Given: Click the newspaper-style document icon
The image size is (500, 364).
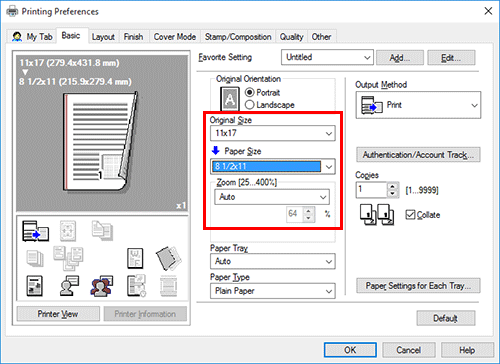Looking at the screenshot, I should (x=34, y=286).
